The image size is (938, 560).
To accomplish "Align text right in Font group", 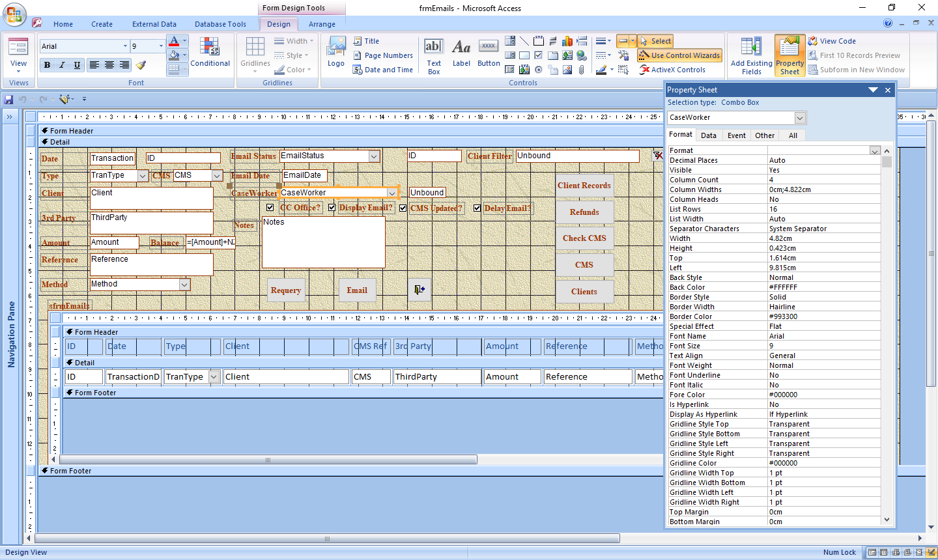I will [x=124, y=65].
